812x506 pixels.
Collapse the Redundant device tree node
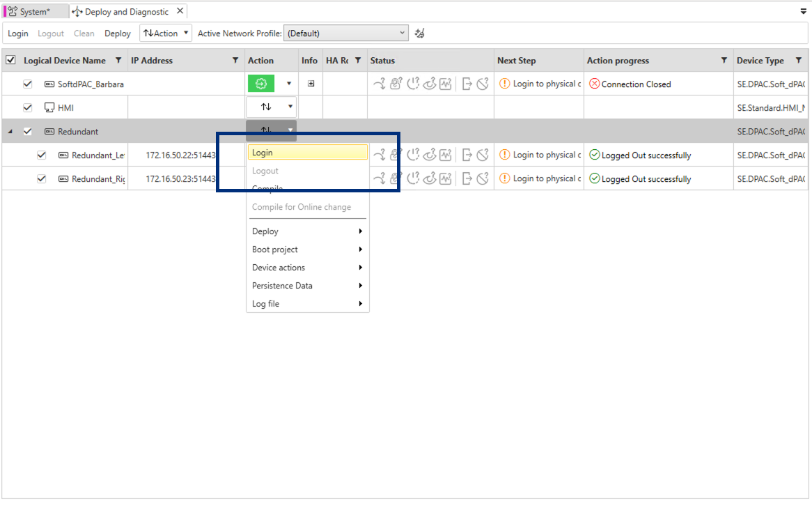point(10,132)
